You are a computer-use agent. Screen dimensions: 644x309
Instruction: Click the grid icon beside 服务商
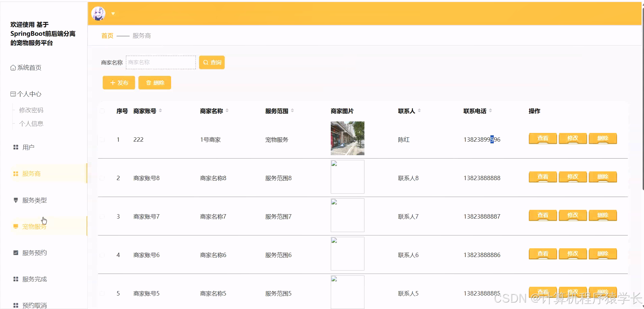click(x=15, y=174)
